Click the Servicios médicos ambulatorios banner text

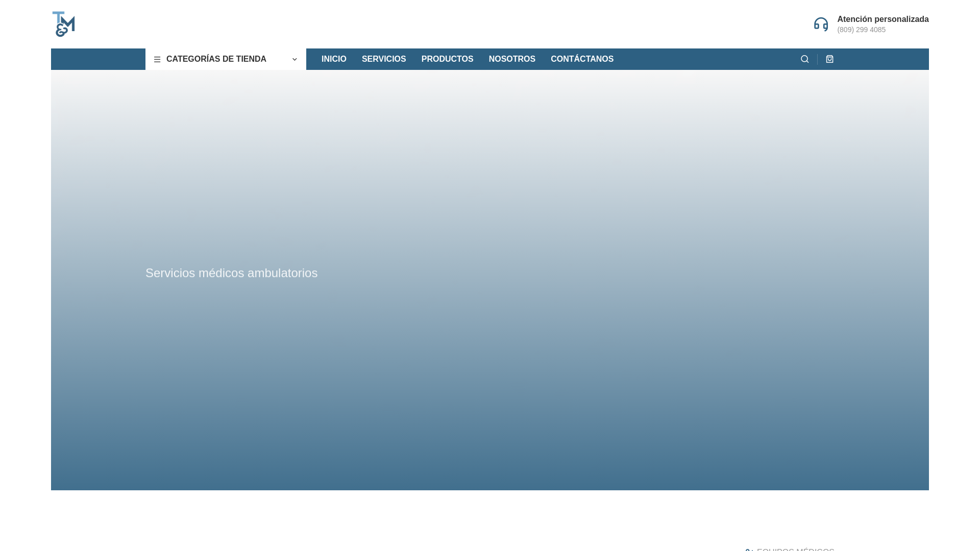click(x=231, y=273)
